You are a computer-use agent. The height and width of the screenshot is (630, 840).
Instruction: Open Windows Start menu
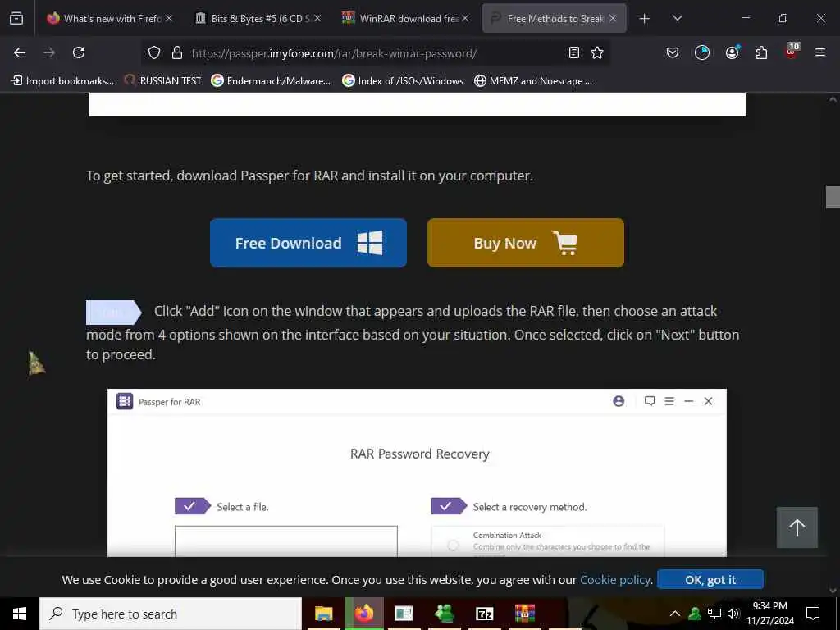[20, 614]
